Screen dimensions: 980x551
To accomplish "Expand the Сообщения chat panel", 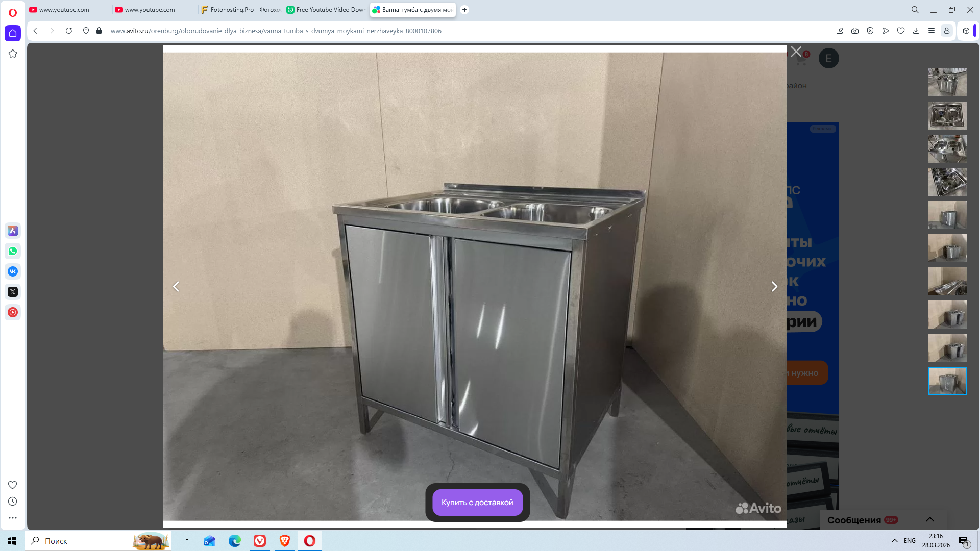I will point(929,519).
